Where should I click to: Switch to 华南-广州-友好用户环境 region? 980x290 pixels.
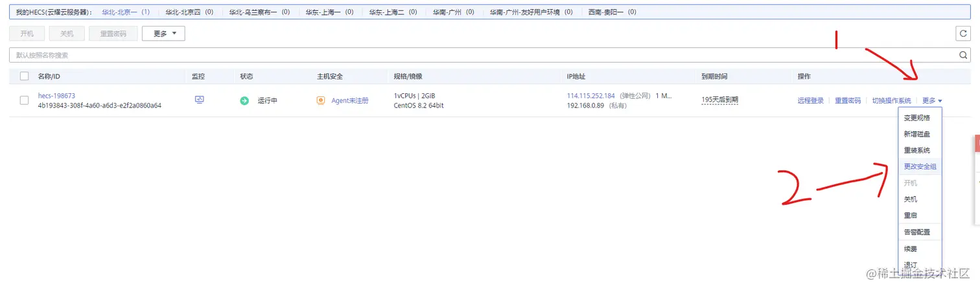coord(531,12)
